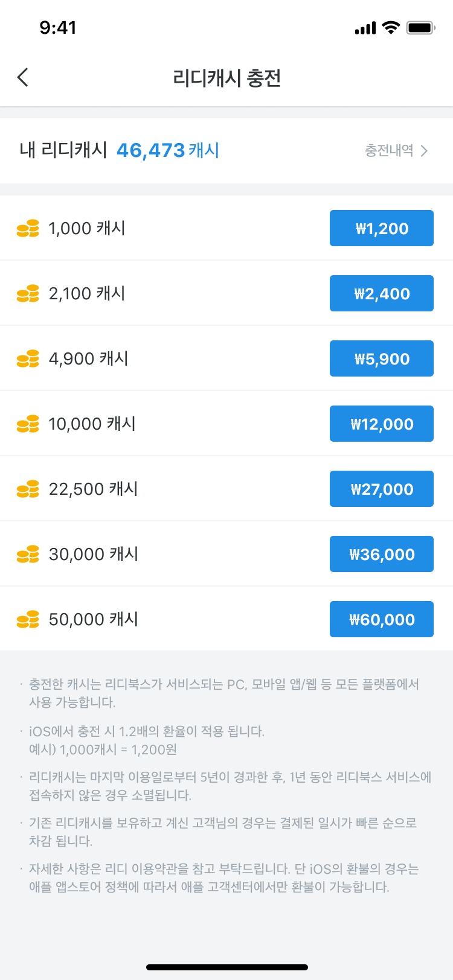Tap the back arrow icon
The width and height of the screenshot is (453, 980).
23,77
